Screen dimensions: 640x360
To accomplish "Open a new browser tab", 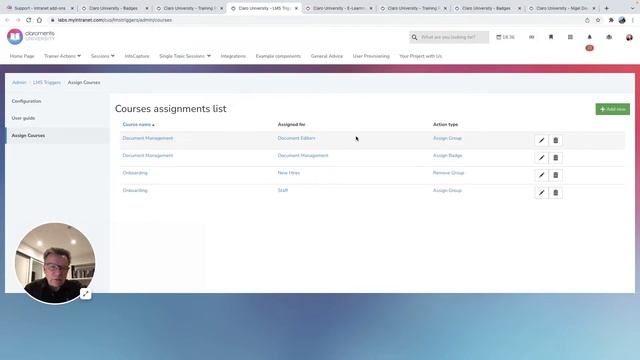I will pyautogui.click(x=607, y=8).
